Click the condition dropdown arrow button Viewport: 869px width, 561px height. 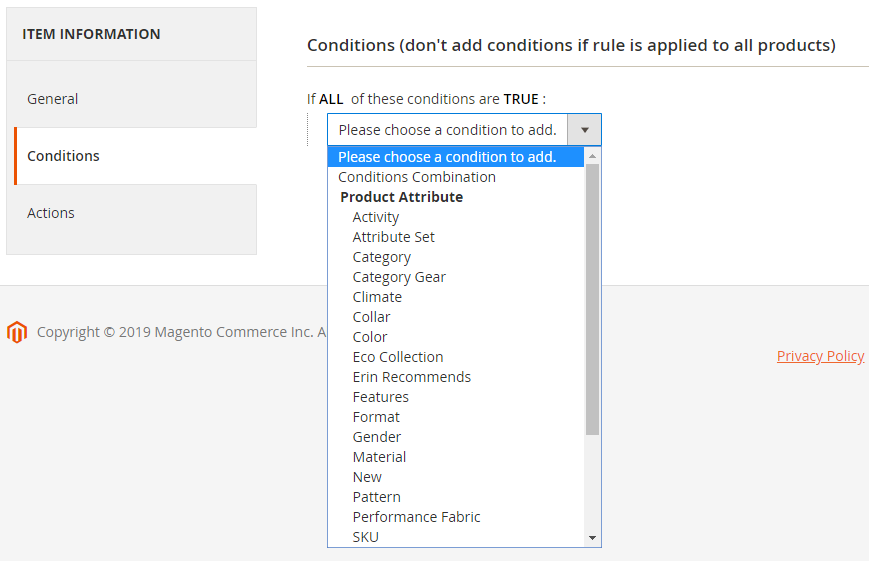pos(584,130)
